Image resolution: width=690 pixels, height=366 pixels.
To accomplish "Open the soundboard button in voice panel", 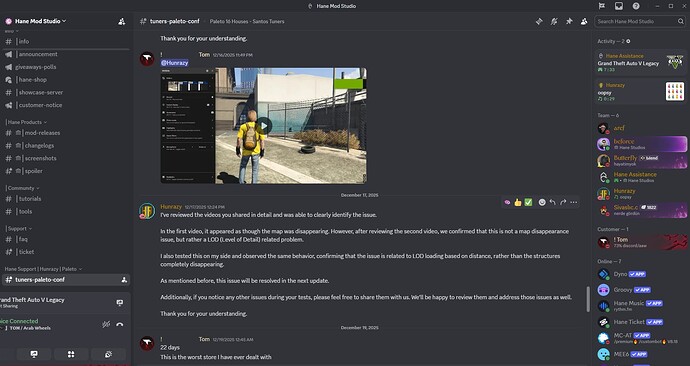I will pos(108,355).
